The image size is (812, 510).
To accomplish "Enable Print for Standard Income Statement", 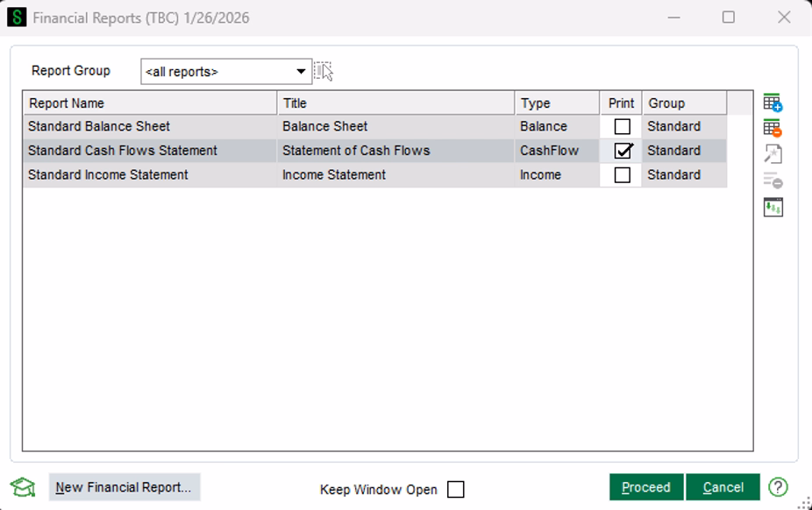I will [622, 175].
